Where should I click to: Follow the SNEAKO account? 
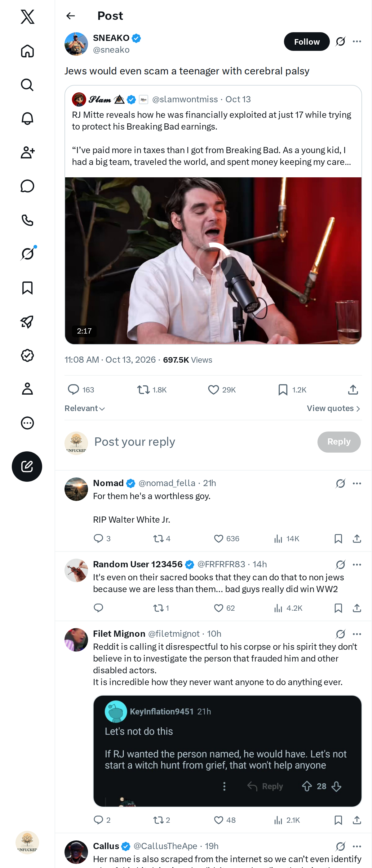point(307,42)
